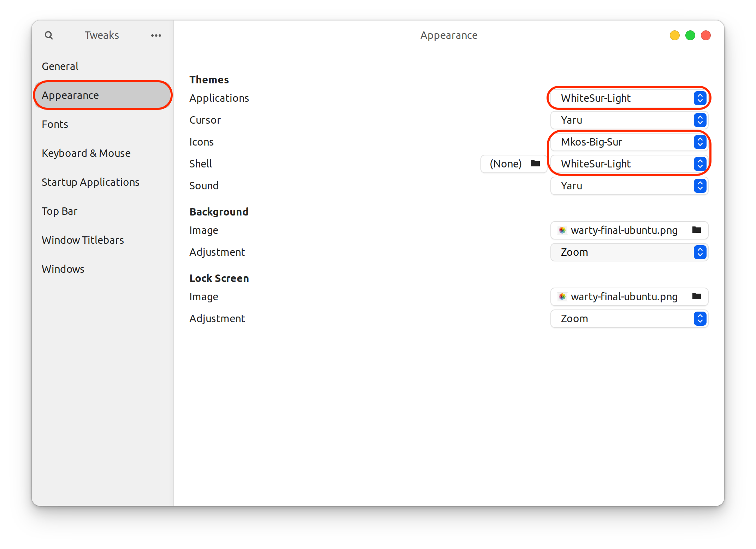
Task: Open the Applications theme dropdown
Action: coord(629,98)
